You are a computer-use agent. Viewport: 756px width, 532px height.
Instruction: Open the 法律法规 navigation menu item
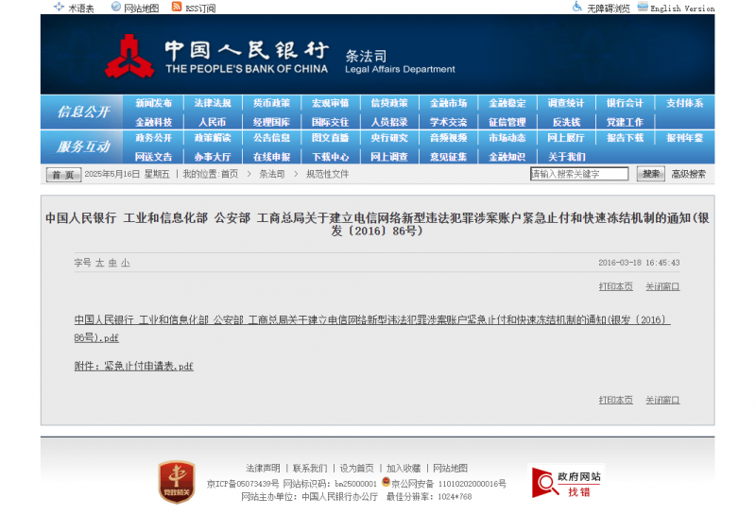213,103
